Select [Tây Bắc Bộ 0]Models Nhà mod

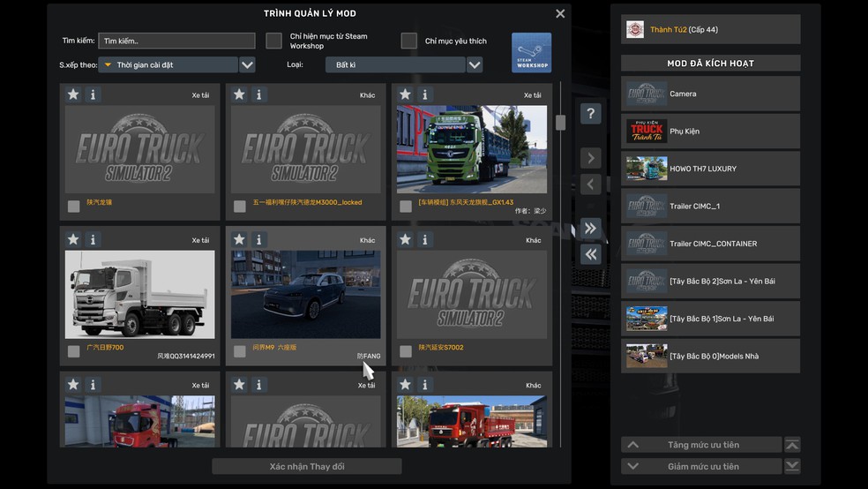tap(711, 356)
